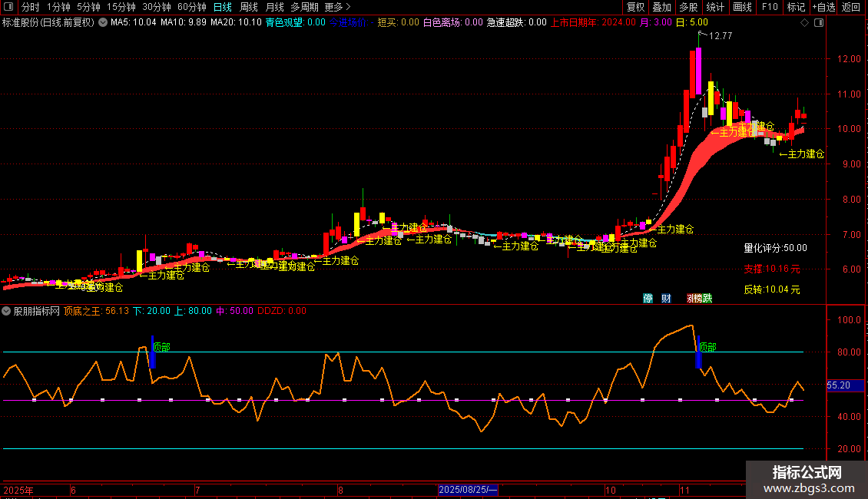Click the 顶底之王: 56.13 indicator label
The image size is (868, 499).
[x=96, y=311]
